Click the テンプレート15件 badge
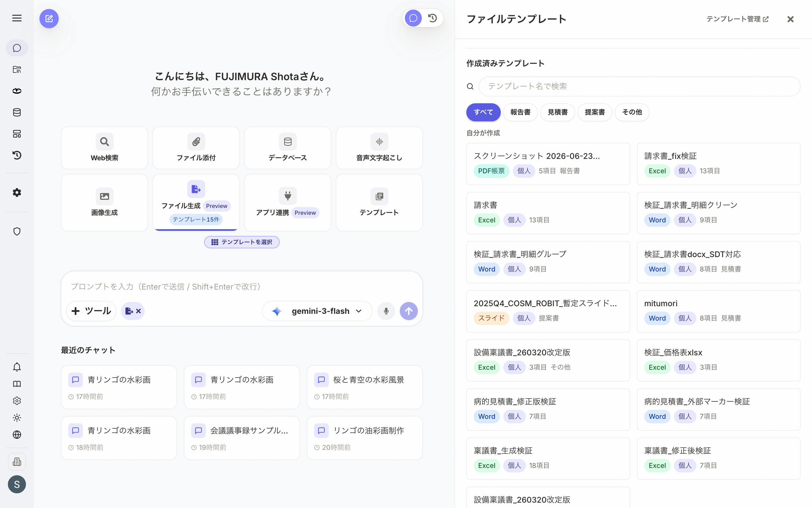The height and width of the screenshot is (508, 812). point(196,219)
